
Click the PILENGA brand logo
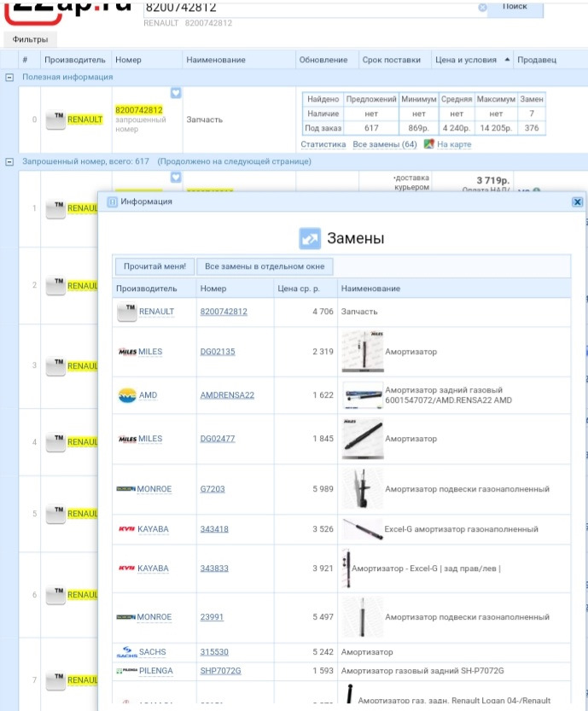click(127, 671)
